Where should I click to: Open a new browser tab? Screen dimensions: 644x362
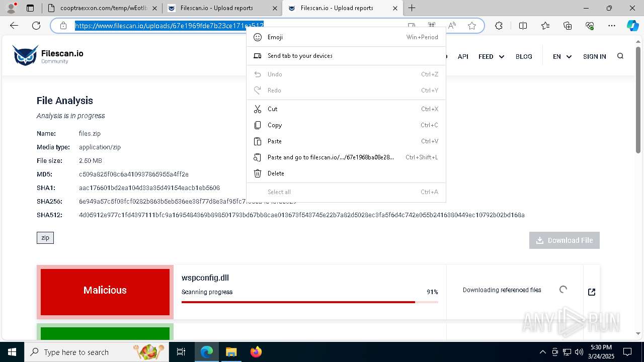412,8
